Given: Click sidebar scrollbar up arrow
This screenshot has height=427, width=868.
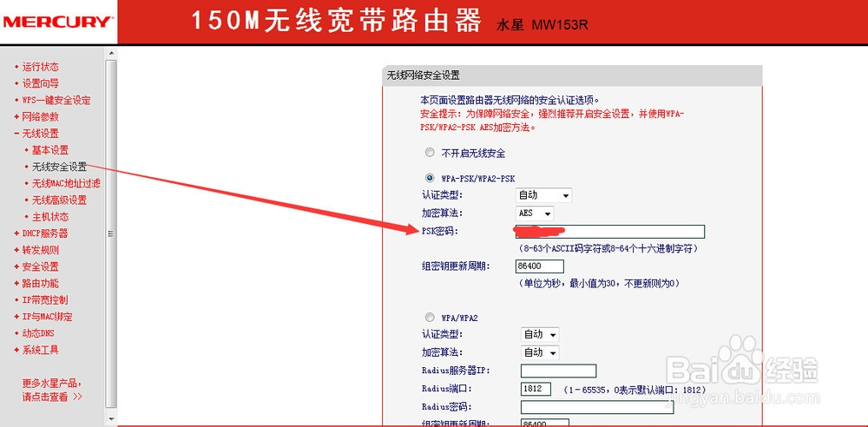Looking at the screenshot, I should pyautogui.click(x=111, y=53).
